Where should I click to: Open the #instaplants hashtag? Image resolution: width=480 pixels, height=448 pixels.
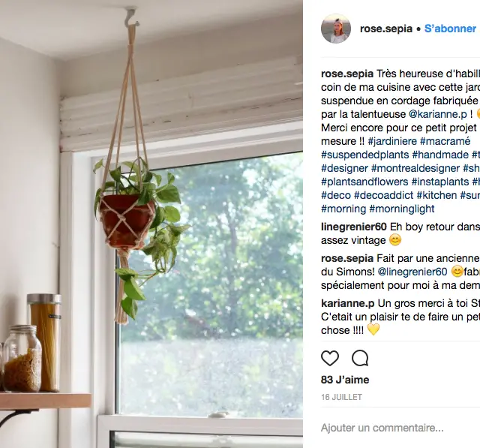pos(440,182)
